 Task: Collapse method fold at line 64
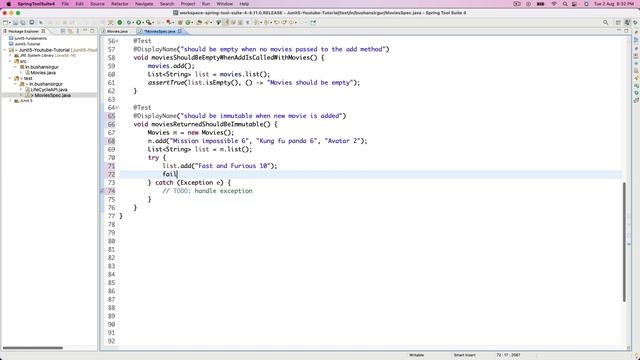click(x=117, y=108)
